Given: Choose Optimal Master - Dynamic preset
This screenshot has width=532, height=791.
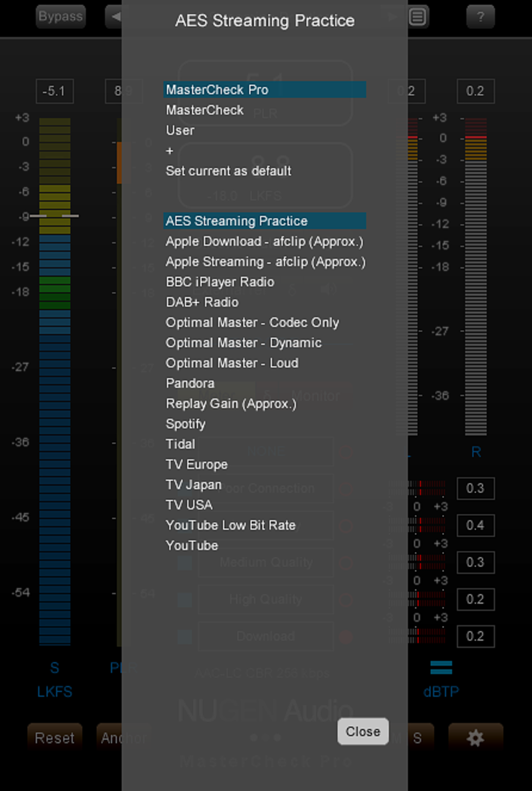Looking at the screenshot, I should pyautogui.click(x=265, y=343).
